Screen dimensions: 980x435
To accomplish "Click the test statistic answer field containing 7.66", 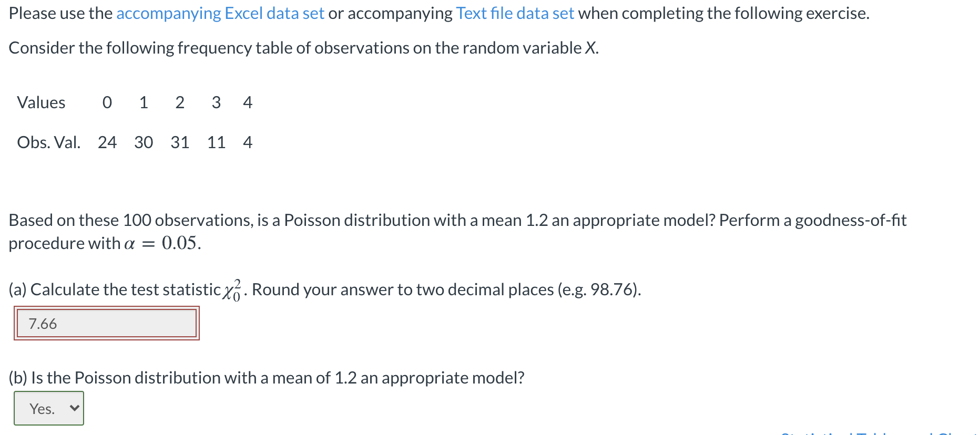I will click(107, 323).
